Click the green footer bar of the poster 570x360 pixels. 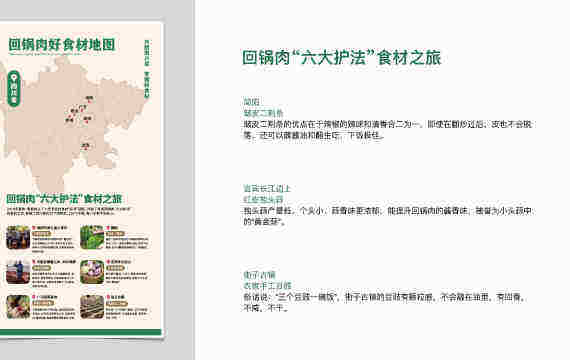(80, 332)
